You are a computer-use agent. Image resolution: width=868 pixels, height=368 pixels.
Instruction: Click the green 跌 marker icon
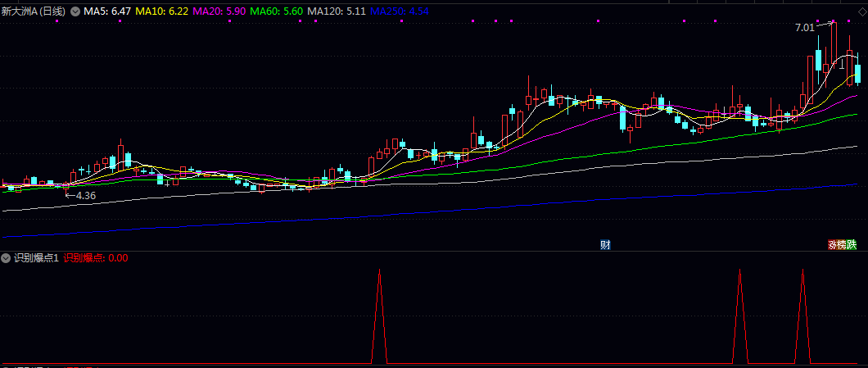tap(852, 244)
